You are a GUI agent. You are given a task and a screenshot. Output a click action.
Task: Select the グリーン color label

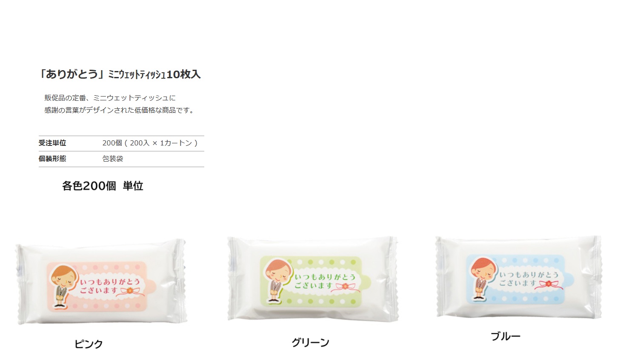[310, 342]
